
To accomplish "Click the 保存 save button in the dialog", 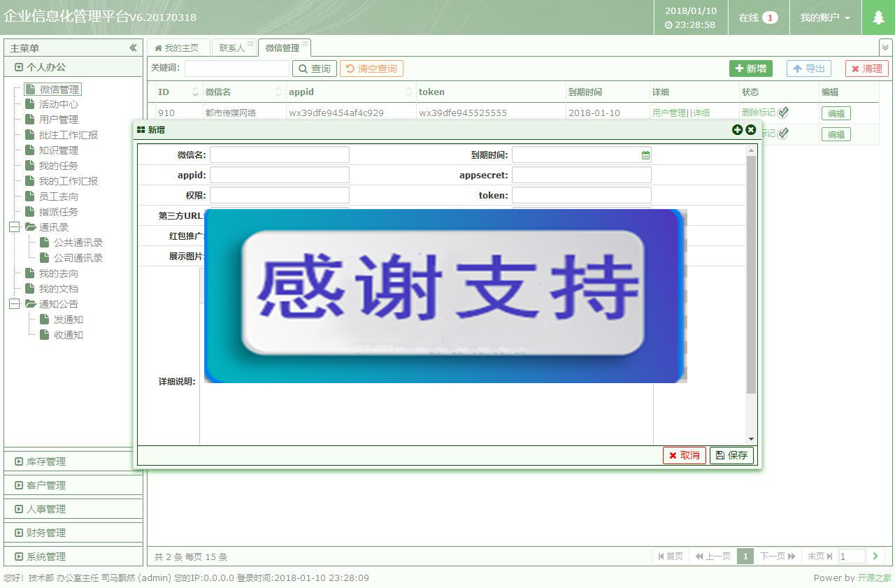I will click(x=731, y=454).
